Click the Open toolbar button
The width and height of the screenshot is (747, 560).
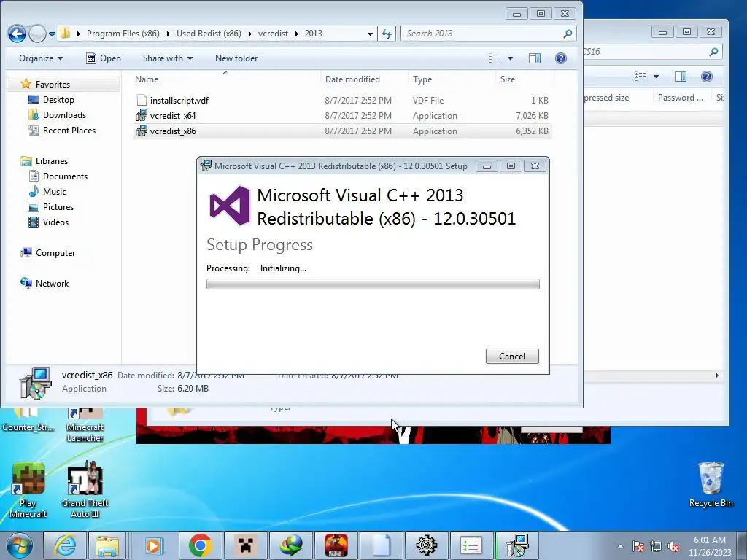104,58
